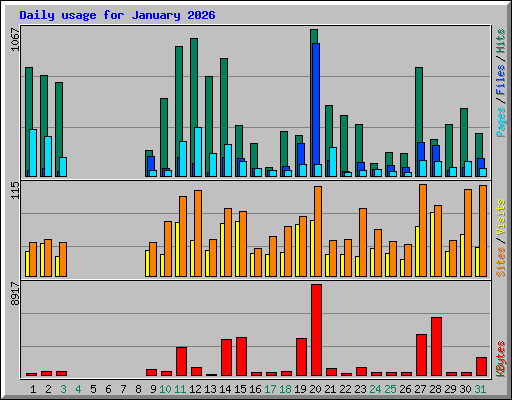Click the Visits legend label
Image resolution: width=512 pixels, height=400 pixels.
pyautogui.click(x=501, y=218)
